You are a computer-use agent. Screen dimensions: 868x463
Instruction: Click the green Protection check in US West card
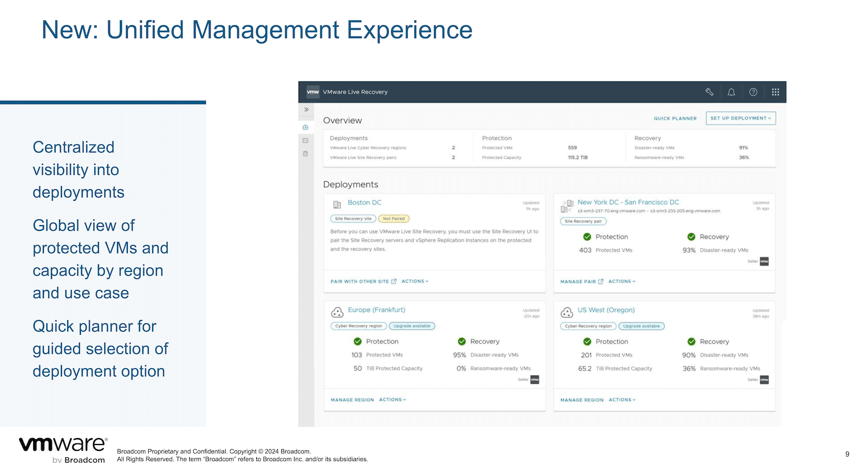(587, 341)
